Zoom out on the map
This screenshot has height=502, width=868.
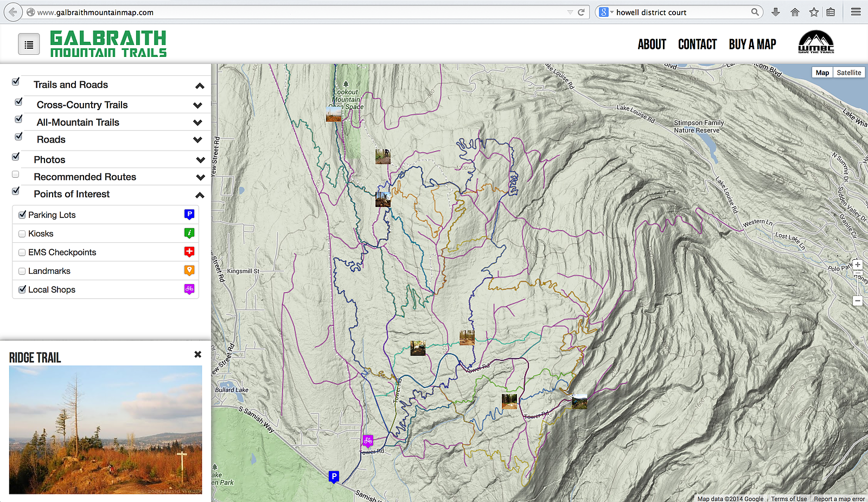pyautogui.click(x=858, y=301)
